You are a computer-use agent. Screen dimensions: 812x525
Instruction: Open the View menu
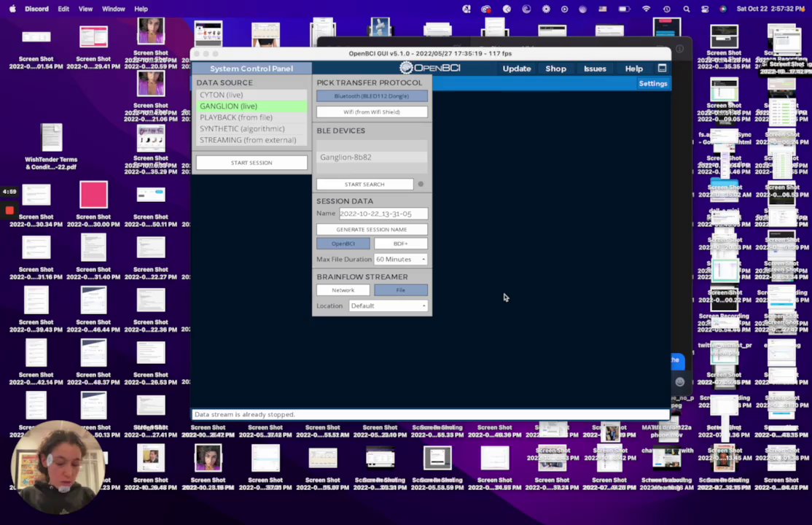tap(85, 9)
